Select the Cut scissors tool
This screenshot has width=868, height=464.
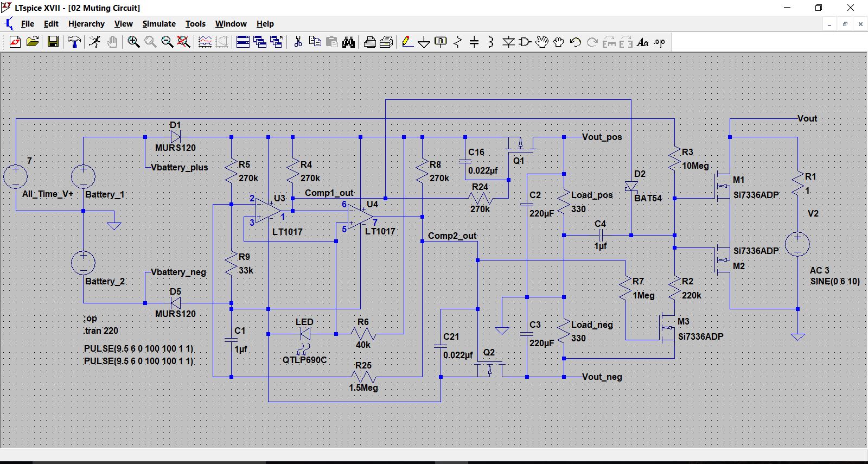298,42
